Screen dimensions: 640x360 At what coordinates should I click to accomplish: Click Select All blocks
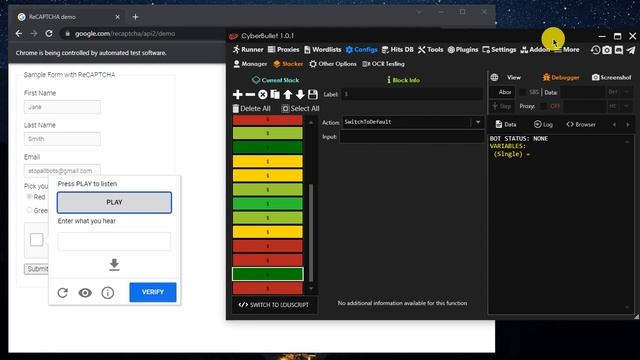click(x=300, y=109)
